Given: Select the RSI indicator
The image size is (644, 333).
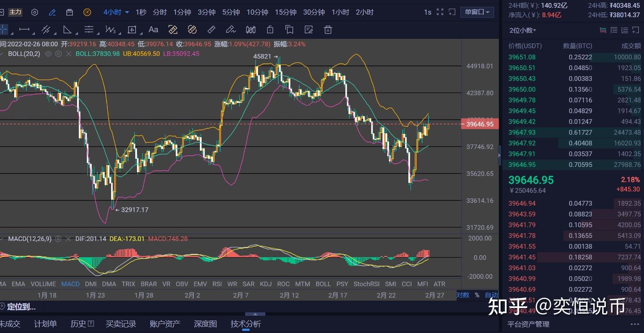Looking at the screenshot, I should tap(217, 284).
